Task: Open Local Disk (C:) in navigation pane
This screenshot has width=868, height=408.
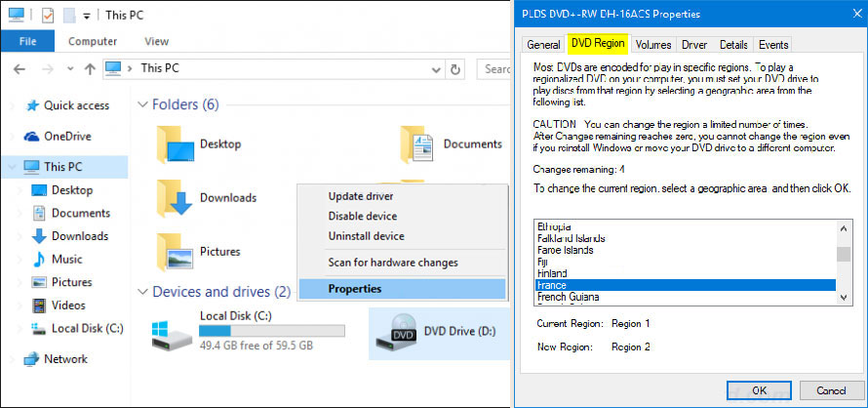Action: pyautogui.click(x=88, y=328)
